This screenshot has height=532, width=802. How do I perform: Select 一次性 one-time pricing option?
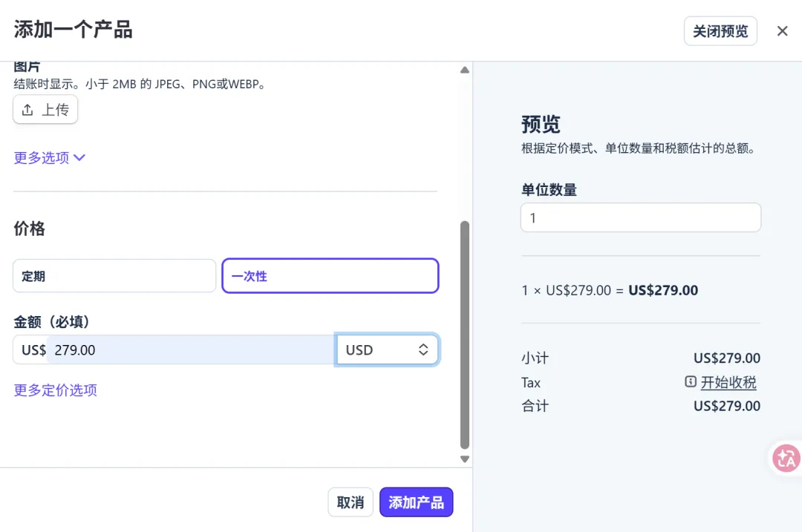[x=330, y=276]
